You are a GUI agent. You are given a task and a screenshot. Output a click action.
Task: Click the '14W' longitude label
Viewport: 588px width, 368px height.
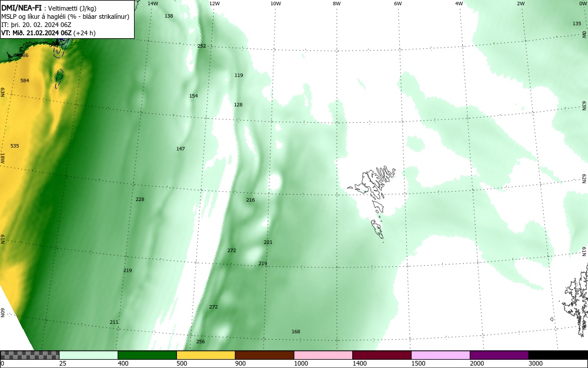[153, 4]
